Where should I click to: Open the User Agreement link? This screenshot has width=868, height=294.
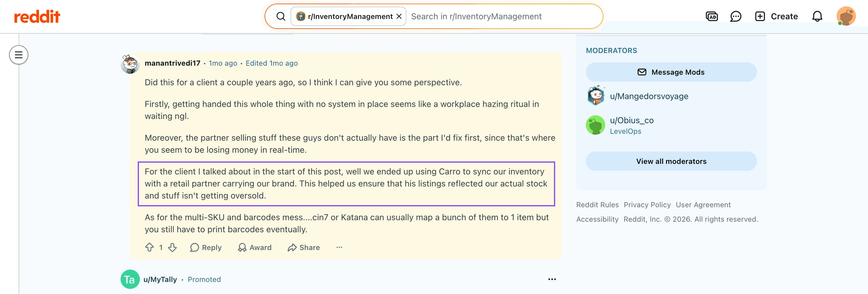(703, 205)
